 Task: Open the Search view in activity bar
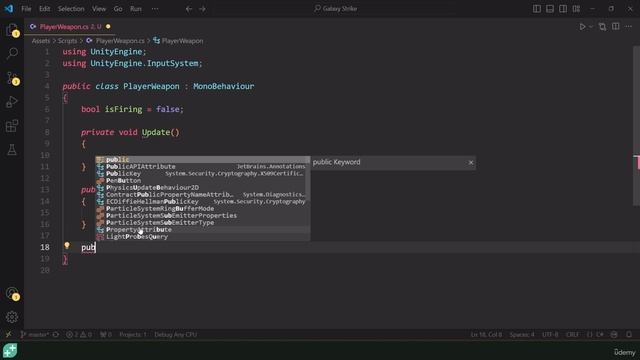(12, 53)
